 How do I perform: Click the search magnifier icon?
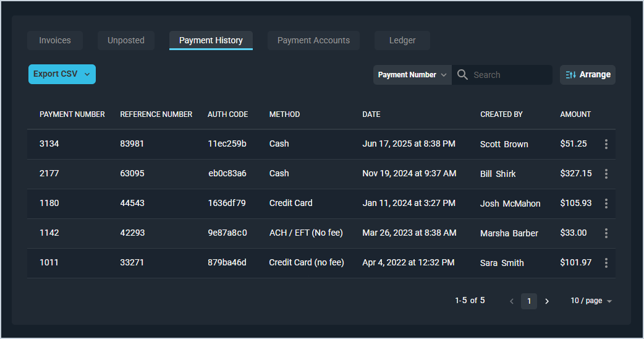462,75
